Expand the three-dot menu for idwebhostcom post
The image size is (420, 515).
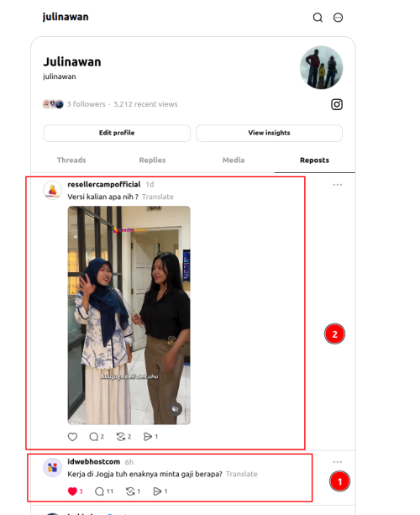pyautogui.click(x=337, y=462)
